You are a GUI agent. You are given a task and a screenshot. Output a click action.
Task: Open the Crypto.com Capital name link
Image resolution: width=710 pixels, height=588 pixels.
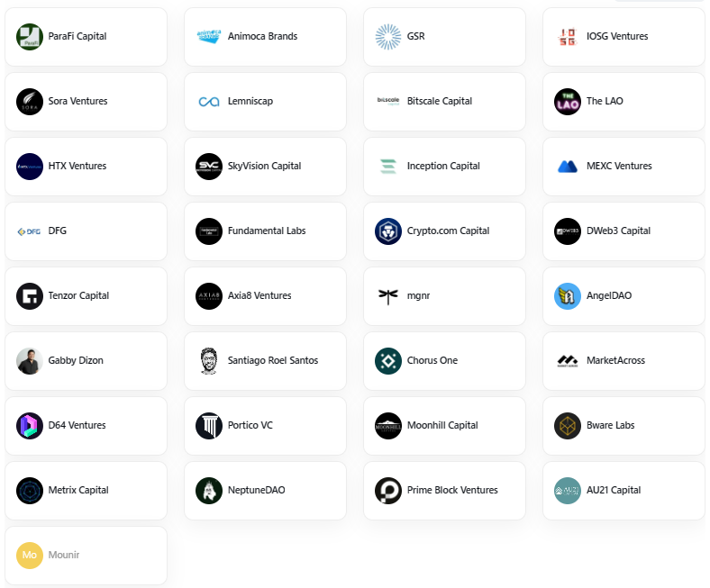tap(448, 231)
